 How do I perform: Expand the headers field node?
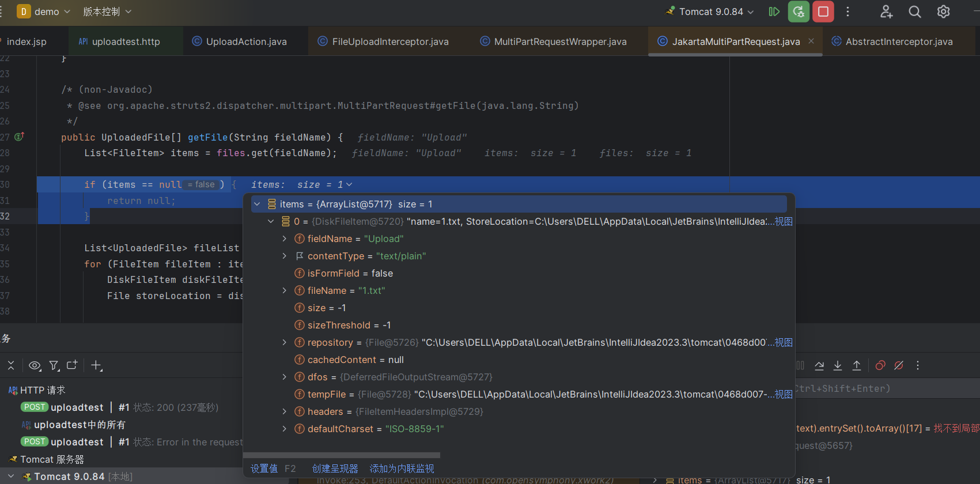284,411
